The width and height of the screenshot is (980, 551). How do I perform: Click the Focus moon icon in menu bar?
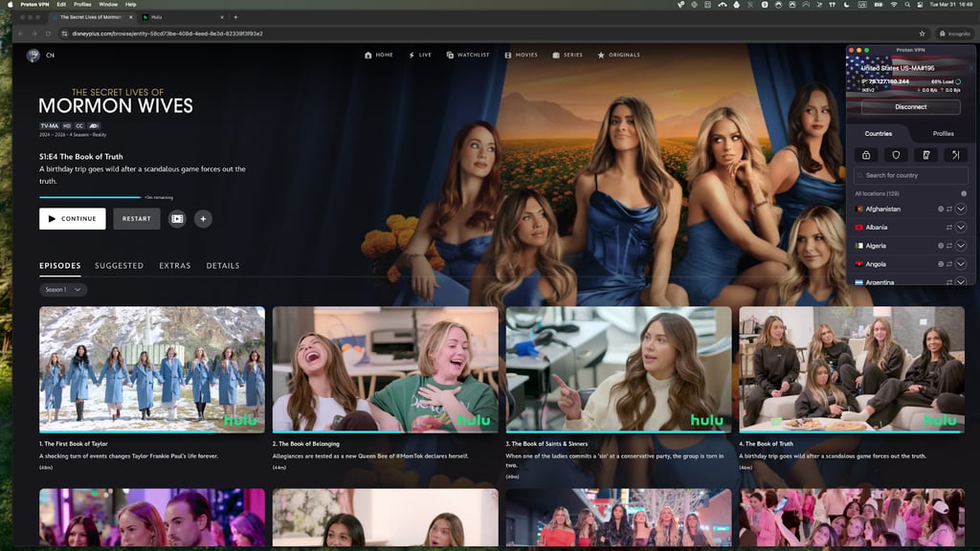(847, 5)
